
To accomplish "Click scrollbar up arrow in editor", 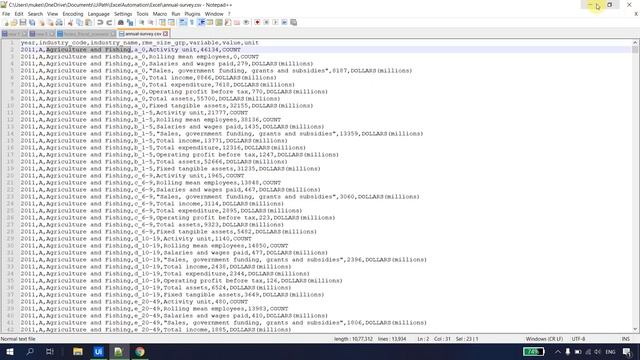I will (635, 42).
